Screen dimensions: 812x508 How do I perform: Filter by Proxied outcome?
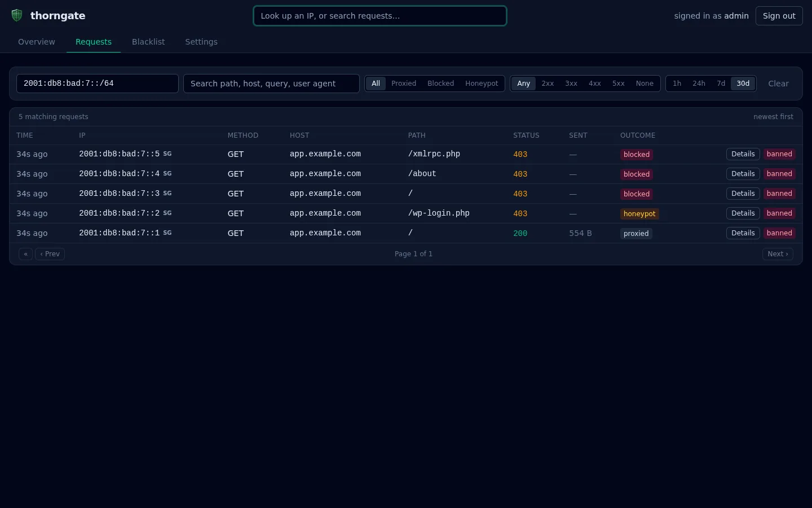tap(404, 84)
